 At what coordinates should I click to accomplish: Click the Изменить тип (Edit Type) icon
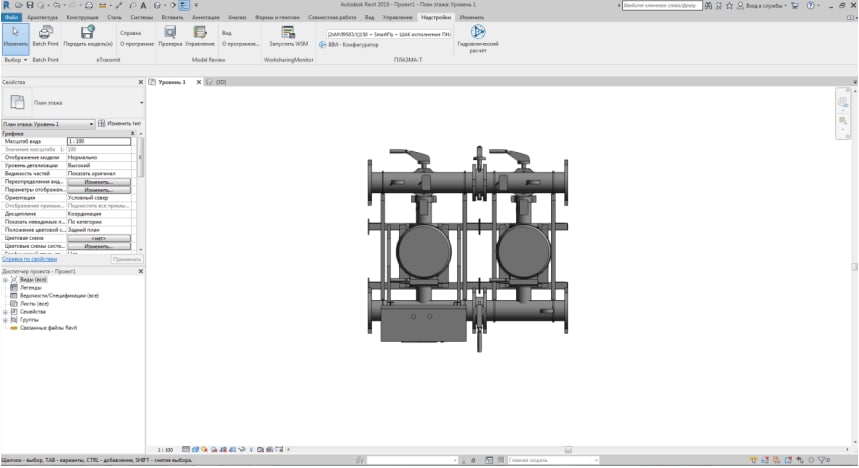[101, 123]
